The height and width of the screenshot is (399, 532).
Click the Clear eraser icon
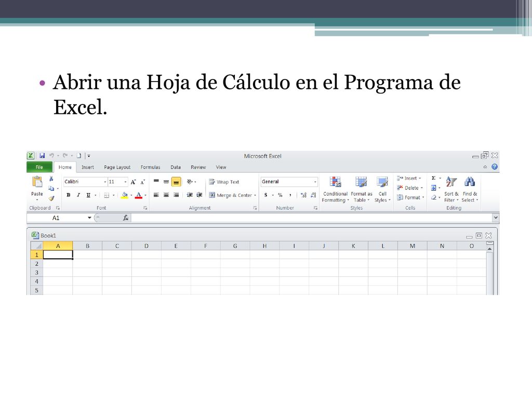coord(434,197)
